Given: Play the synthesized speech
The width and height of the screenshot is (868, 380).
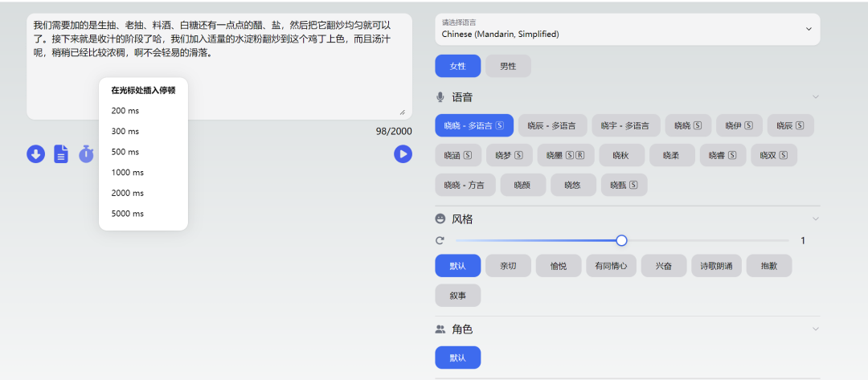Looking at the screenshot, I should pyautogui.click(x=403, y=153).
